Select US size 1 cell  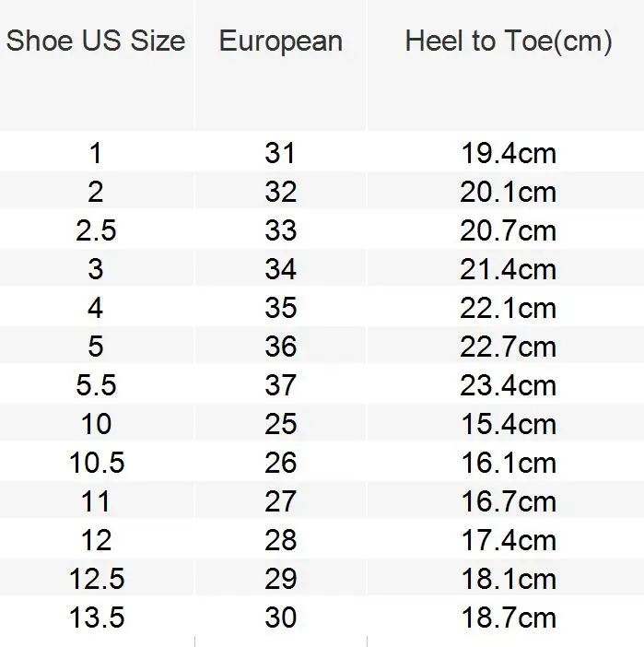pyautogui.click(x=96, y=153)
